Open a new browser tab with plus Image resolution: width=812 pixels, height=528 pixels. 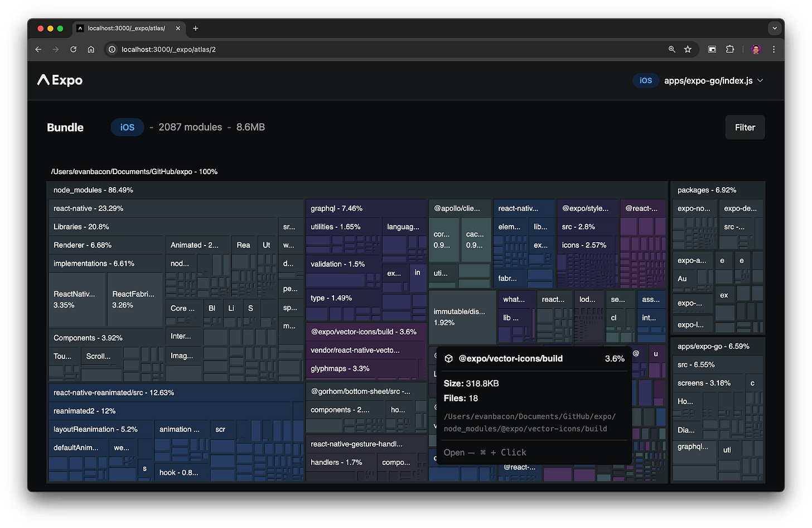click(x=195, y=28)
